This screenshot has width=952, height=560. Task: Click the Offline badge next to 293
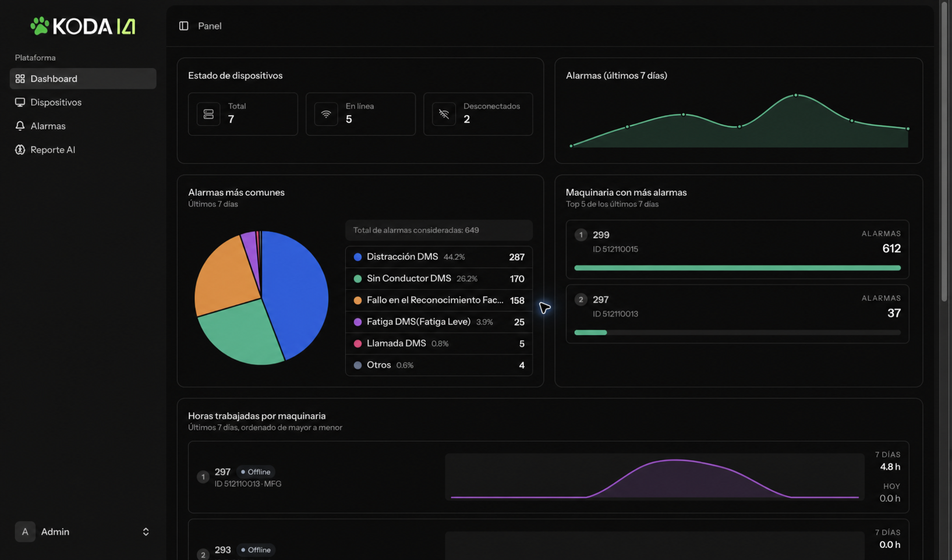pyautogui.click(x=256, y=550)
